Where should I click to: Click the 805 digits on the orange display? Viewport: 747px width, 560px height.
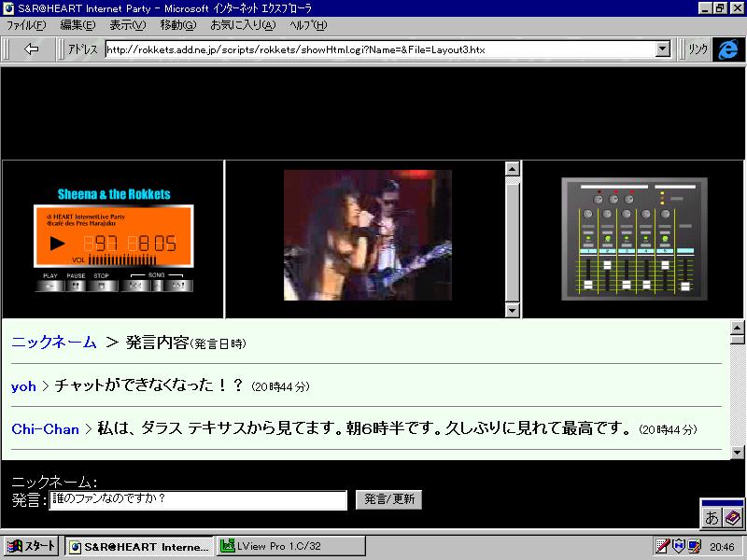158,244
